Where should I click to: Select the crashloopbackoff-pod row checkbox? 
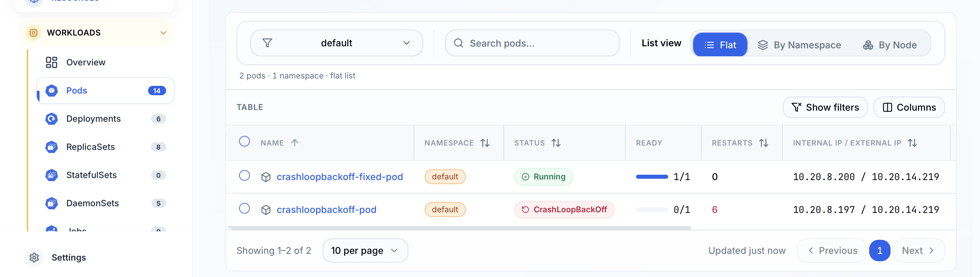(x=244, y=208)
